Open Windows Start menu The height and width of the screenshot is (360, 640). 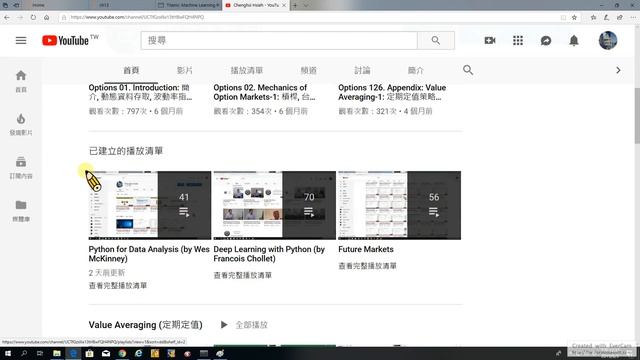click(x=7, y=353)
